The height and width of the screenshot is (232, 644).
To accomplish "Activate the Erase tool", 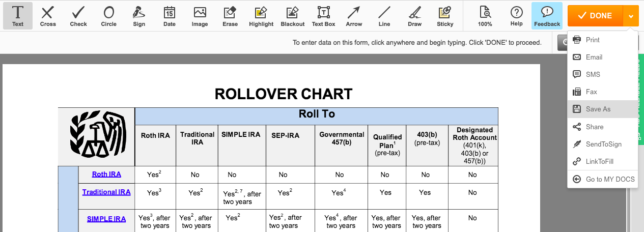I will point(230,16).
